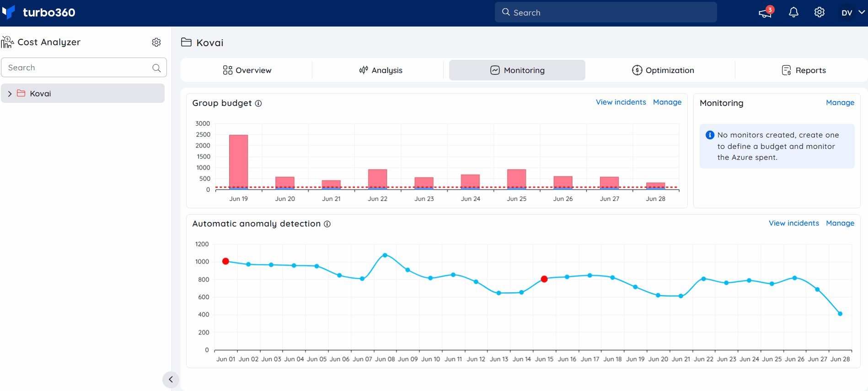Click the Jun 26 anomaly chart data point
The image size is (868, 391).
click(x=795, y=278)
